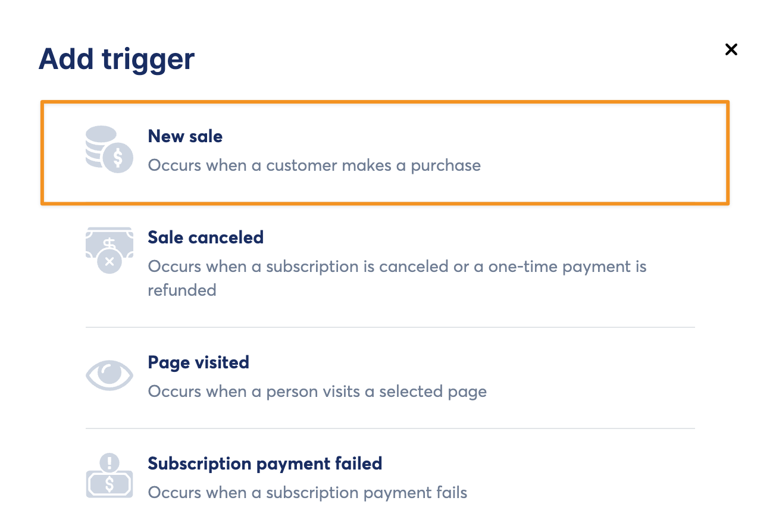Click "Occurs when a subscription payment fails" text
Screen dimensions: 776x532
click(x=307, y=493)
